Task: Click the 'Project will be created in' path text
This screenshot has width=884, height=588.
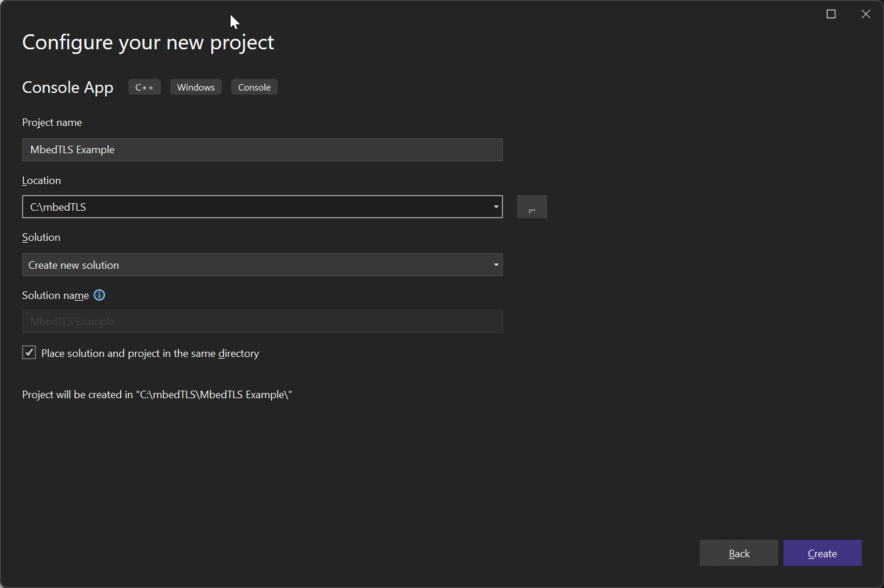Action: click(x=157, y=395)
